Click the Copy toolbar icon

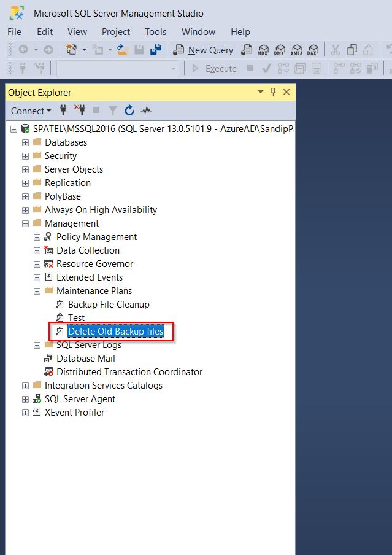pos(352,50)
